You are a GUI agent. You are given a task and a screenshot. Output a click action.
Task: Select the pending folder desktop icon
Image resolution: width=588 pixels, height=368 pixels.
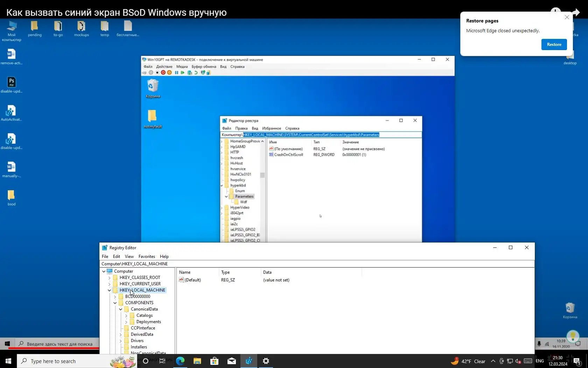(x=35, y=29)
